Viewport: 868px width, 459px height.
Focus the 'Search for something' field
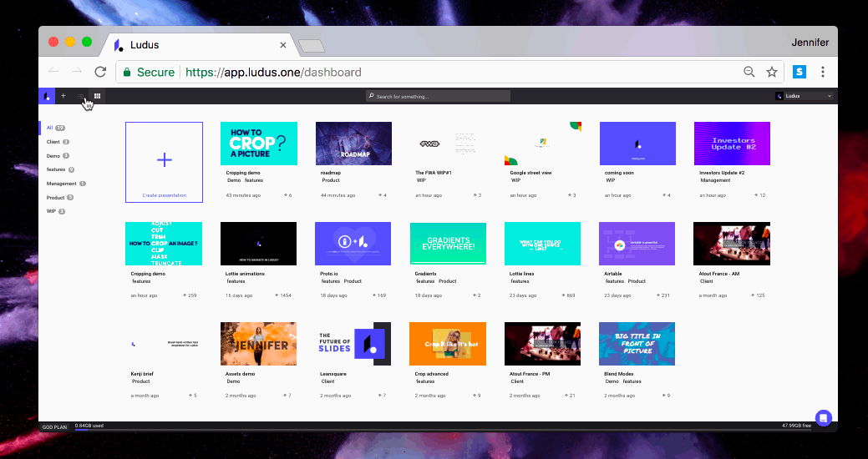[438, 97]
